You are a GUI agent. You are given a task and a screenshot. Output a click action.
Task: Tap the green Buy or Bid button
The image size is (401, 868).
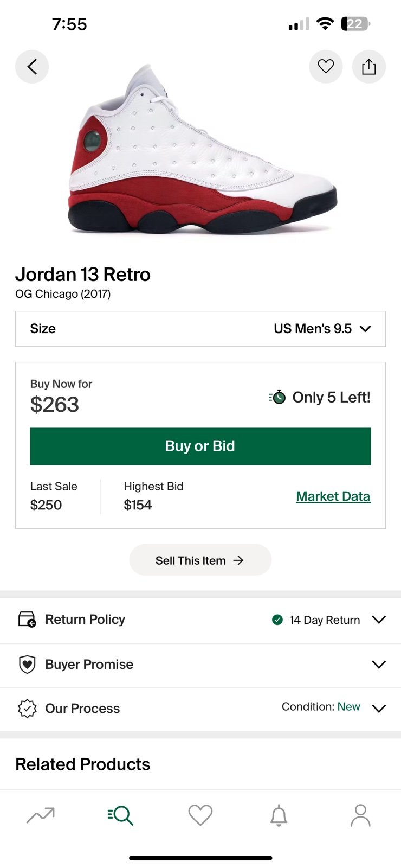pos(200,446)
